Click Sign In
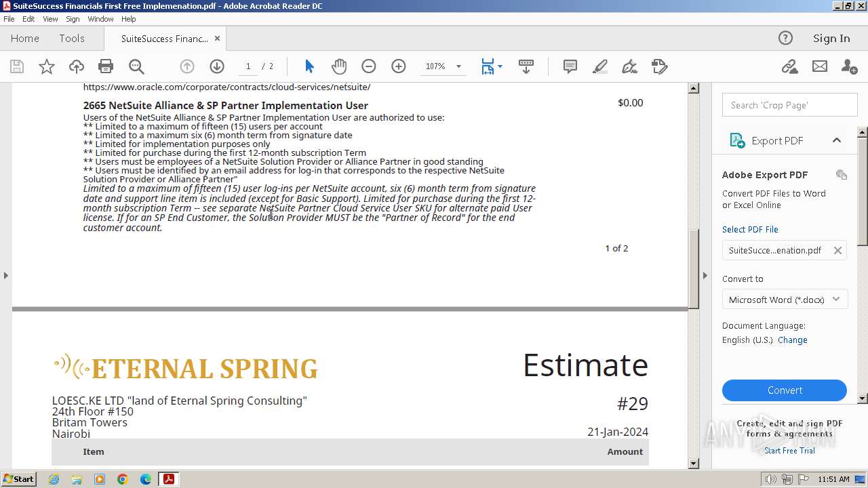This screenshot has height=488, width=868. (831, 39)
